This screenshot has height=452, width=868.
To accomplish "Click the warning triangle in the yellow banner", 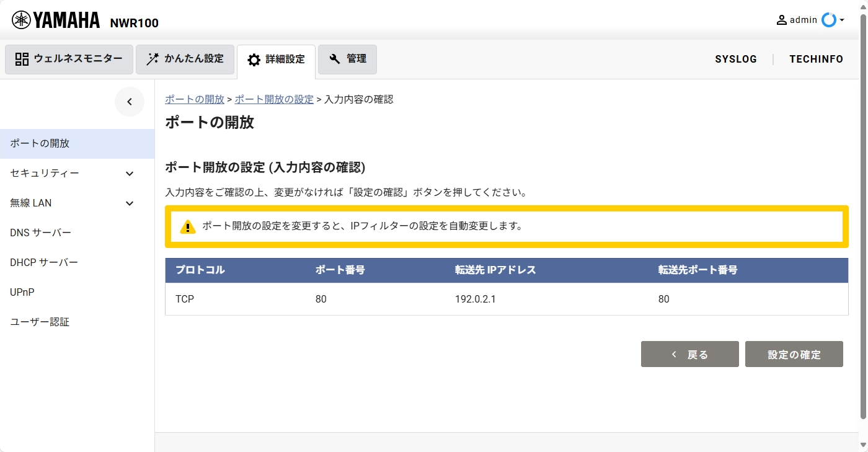I will pyautogui.click(x=188, y=226).
